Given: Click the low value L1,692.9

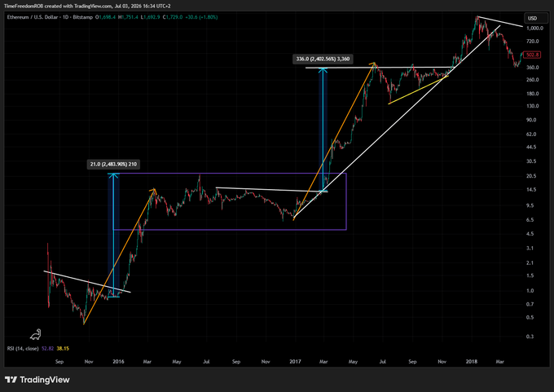Looking at the screenshot, I should (151, 17).
